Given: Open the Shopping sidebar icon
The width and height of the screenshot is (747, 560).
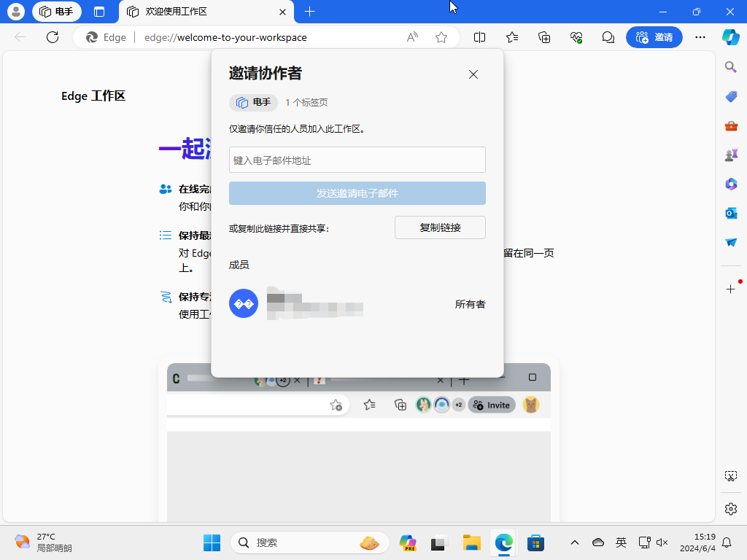Looking at the screenshot, I should [731, 96].
